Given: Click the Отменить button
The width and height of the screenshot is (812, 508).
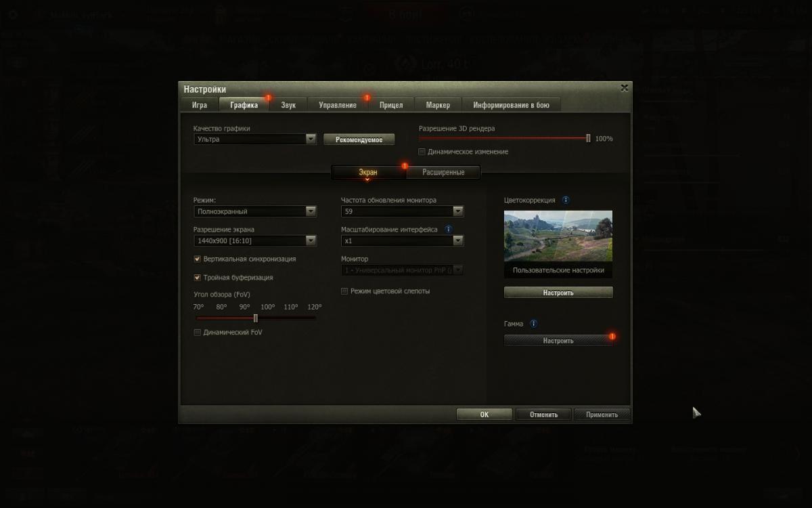Looking at the screenshot, I should (543, 415).
